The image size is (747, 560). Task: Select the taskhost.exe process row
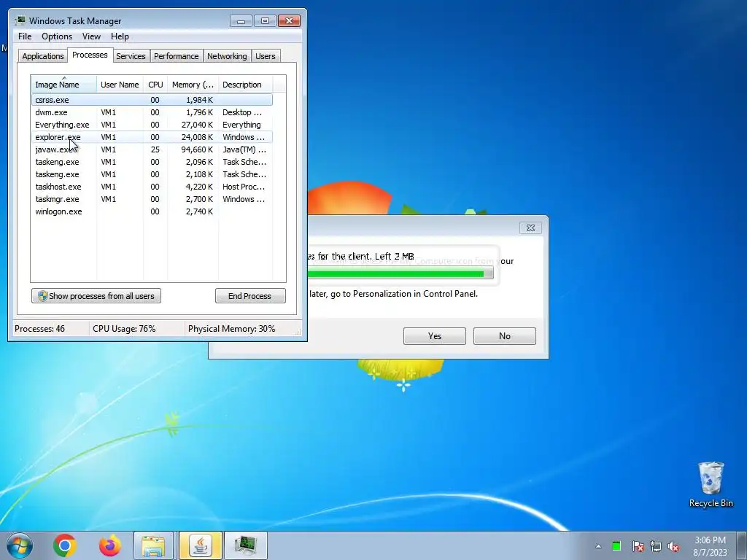(152, 187)
